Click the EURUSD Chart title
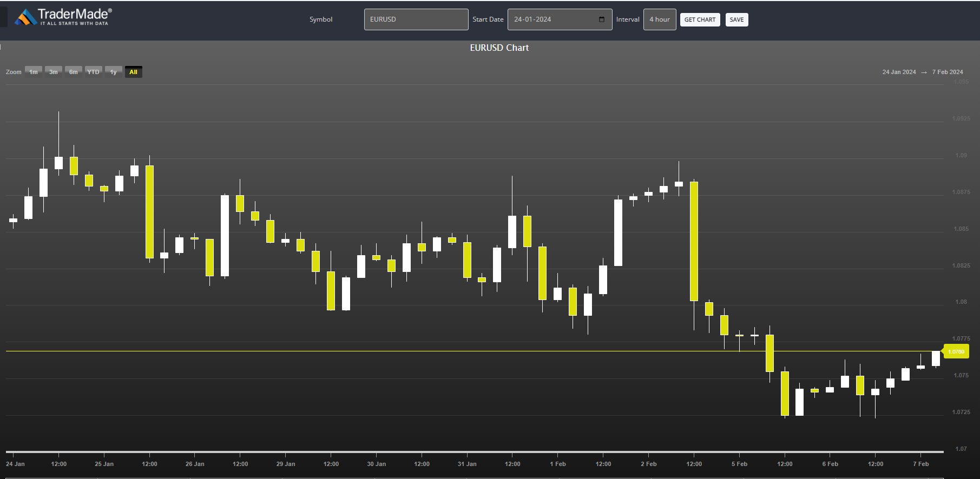The image size is (980, 479). coord(499,48)
